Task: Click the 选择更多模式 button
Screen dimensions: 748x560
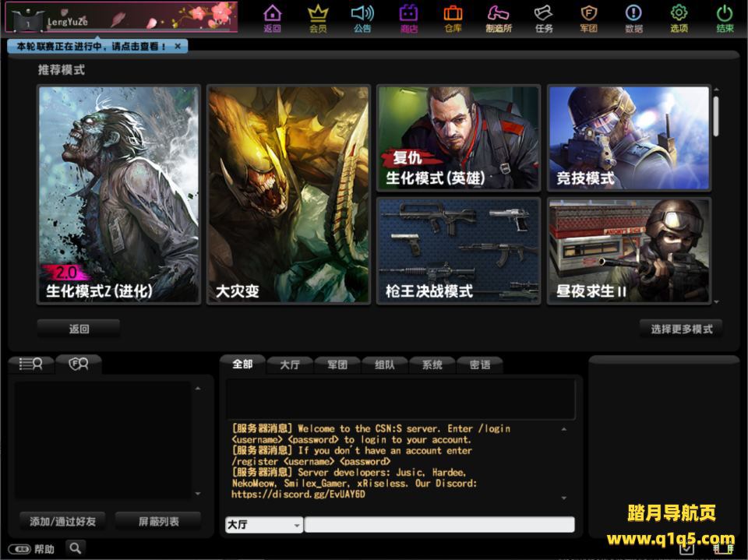Action: [x=681, y=329]
